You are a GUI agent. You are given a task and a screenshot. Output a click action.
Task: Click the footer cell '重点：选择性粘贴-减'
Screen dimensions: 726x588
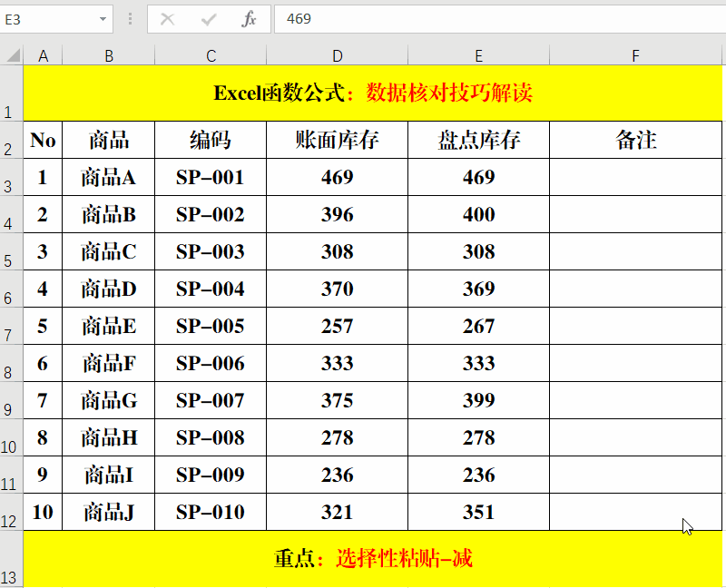click(x=373, y=559)
